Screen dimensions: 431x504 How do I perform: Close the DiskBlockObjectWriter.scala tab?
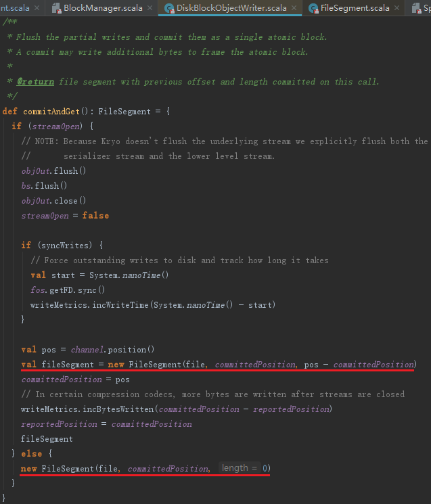[294, 7]
